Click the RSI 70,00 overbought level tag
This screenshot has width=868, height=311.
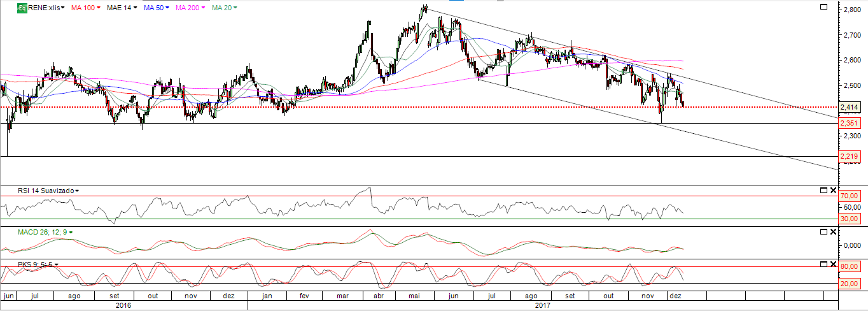point(850,196)
